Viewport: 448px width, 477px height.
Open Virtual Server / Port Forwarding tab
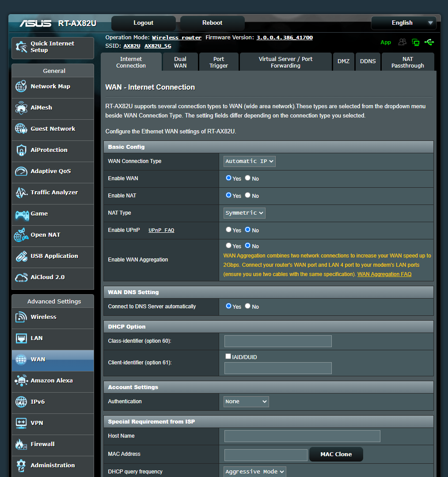[x=285, y=62]
